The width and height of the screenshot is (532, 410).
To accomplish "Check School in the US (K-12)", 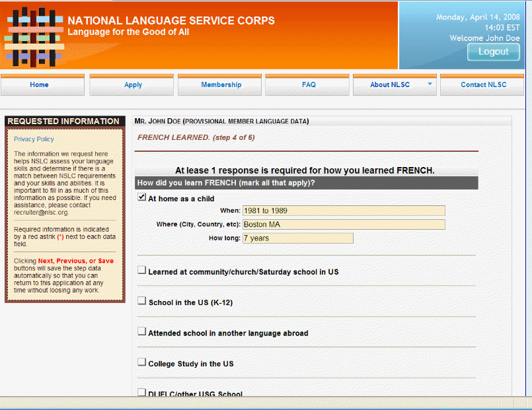I will click(142, 301).
